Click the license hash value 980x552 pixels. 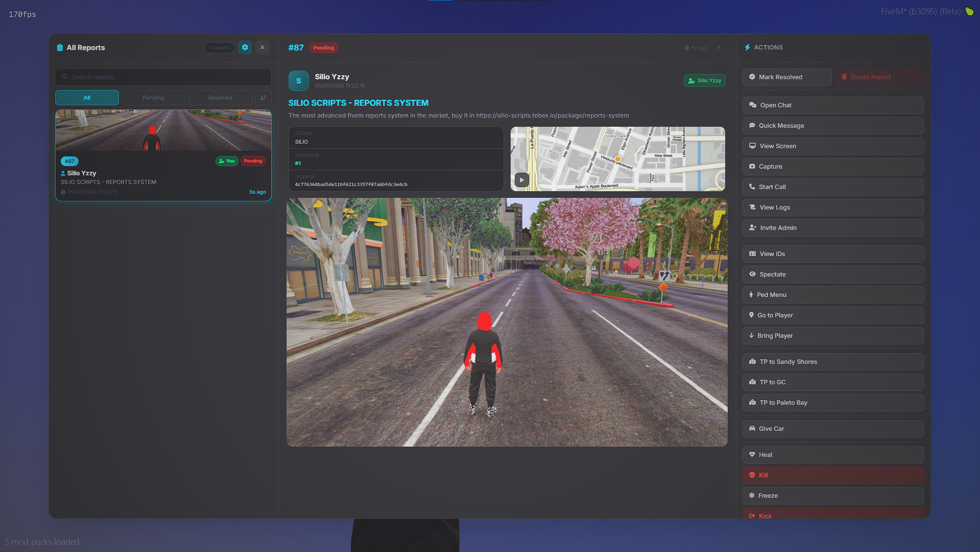351,185
